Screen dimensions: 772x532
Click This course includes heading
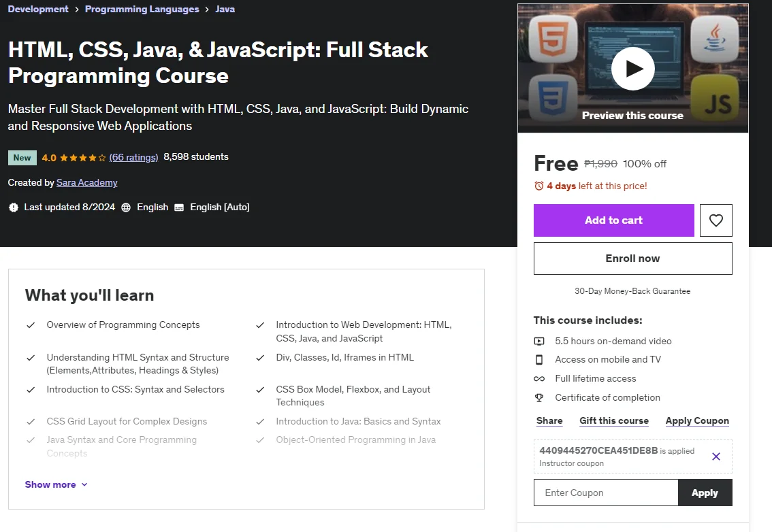588,320
